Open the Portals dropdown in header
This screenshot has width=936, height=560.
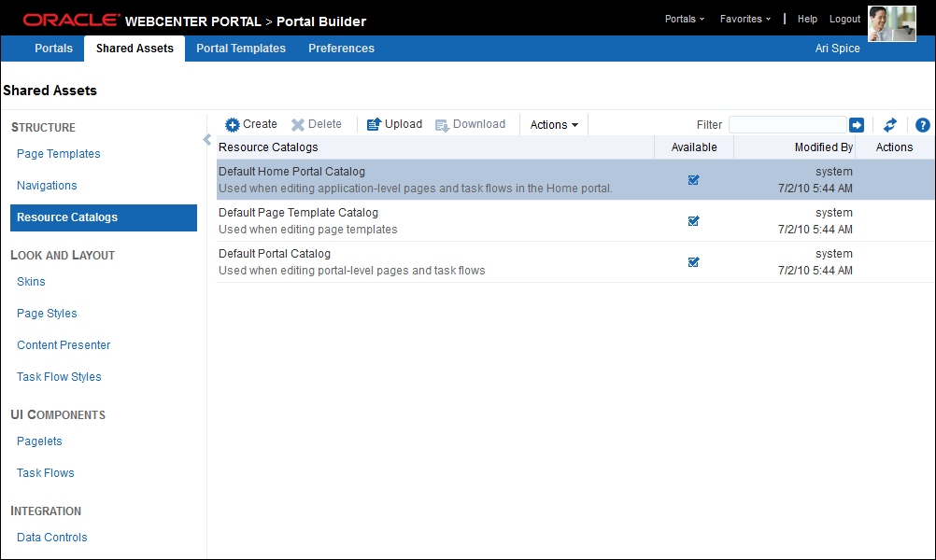pos(685,19)
